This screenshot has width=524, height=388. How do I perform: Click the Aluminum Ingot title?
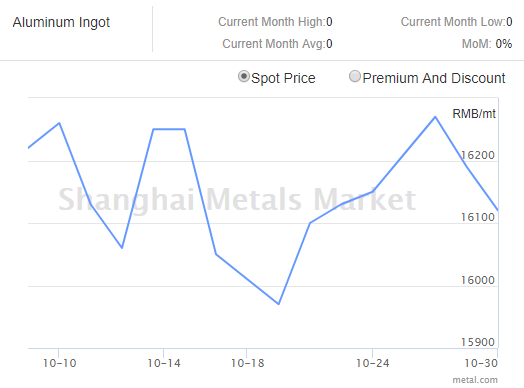click(x=61, y=22)
